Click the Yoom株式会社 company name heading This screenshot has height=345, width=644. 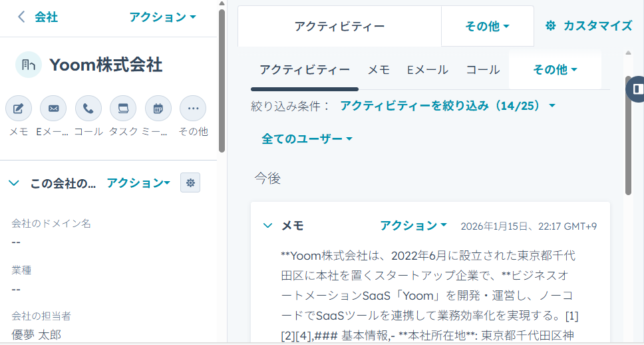[106, 65]
